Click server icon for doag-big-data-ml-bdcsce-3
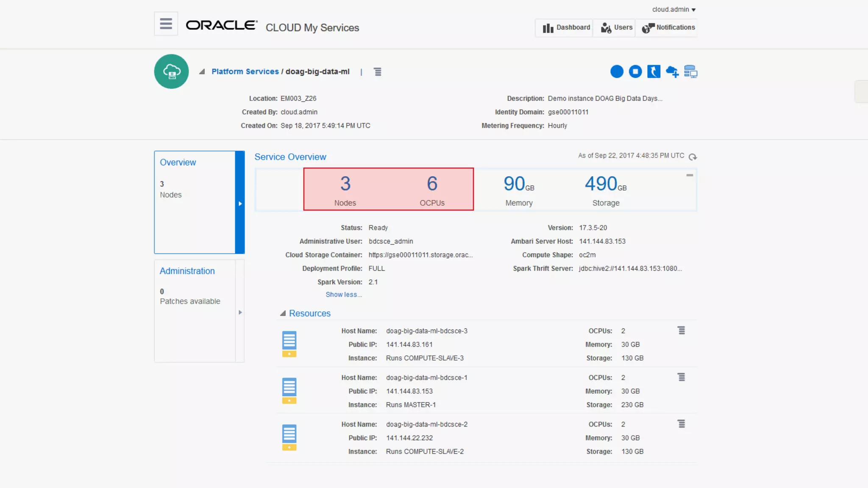Image resolution: width=868 pixels, height=488 pixels. tap(289, 344)
